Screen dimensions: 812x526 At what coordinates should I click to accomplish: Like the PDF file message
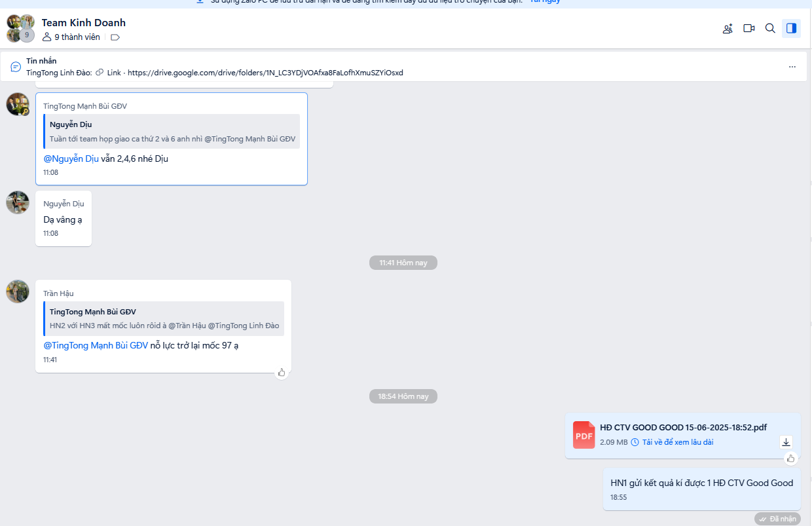(790, 459)
